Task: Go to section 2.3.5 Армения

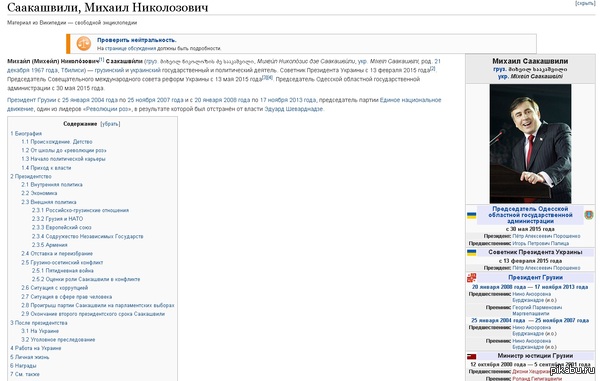Action: (x=49, y=245)
